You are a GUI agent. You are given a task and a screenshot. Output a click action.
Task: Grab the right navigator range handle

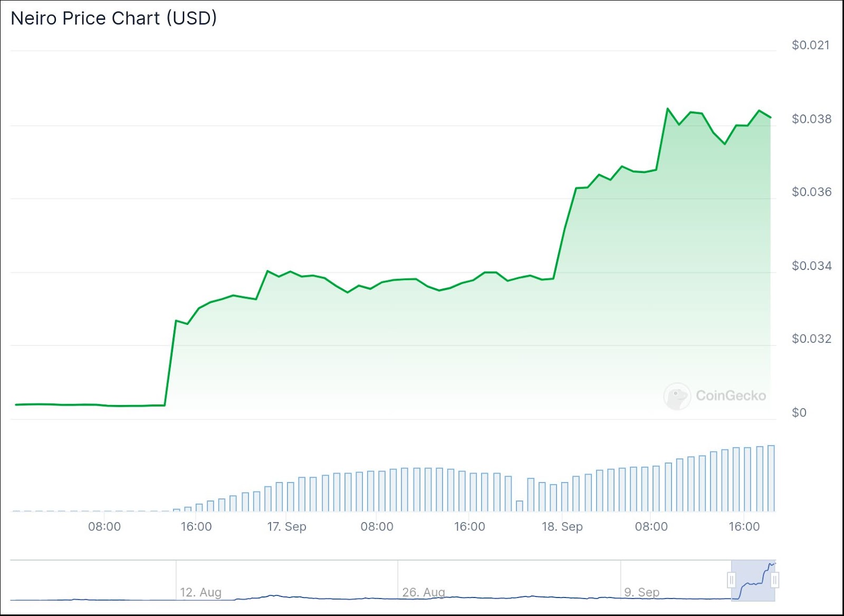[774, 580]
